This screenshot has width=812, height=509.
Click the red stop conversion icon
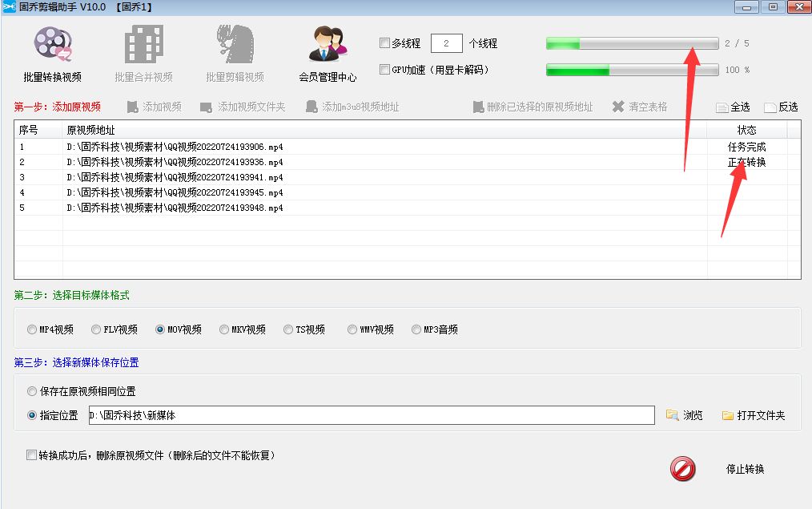click(682, 469)
